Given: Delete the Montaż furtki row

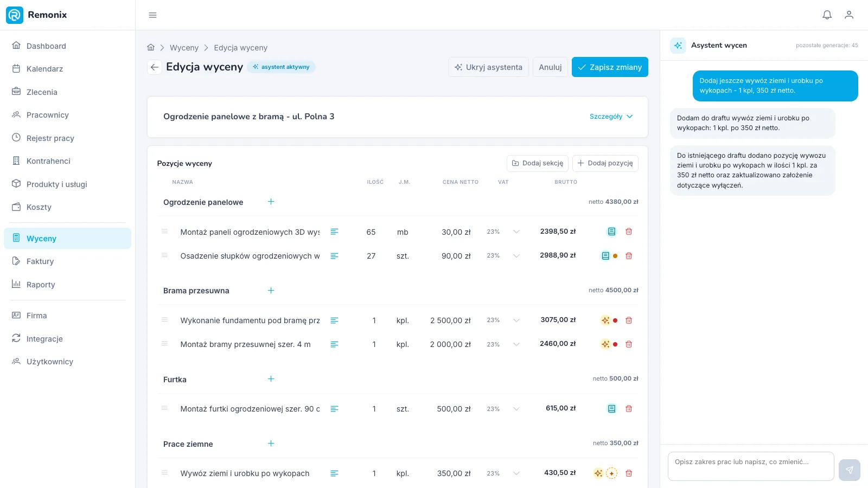Looking at the screenshot, I should point(629,409).
